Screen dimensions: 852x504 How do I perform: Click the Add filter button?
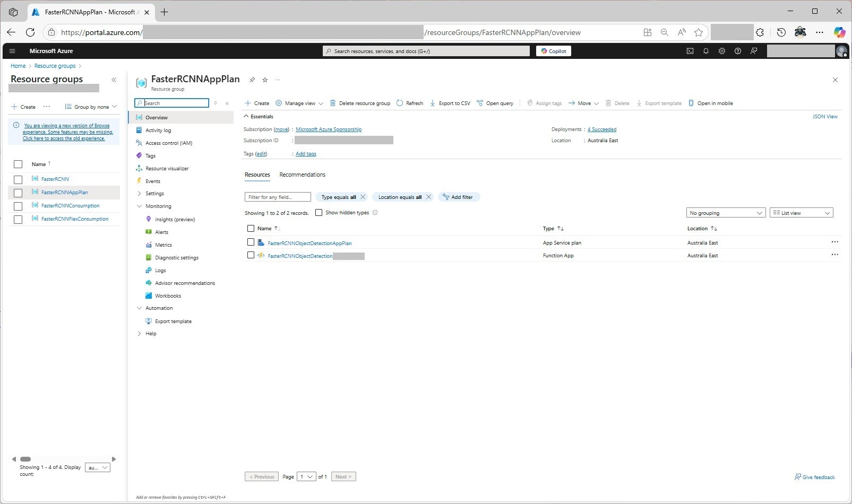point(458,197)
